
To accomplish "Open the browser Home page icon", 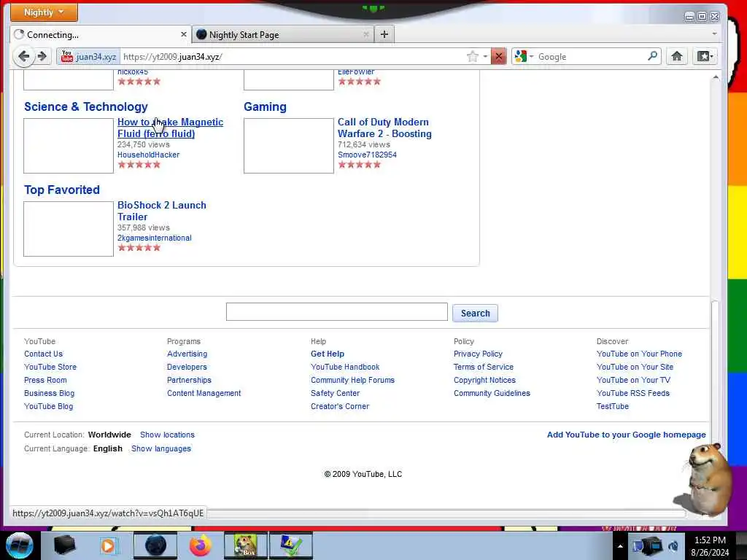I will [x=676, y=56].
